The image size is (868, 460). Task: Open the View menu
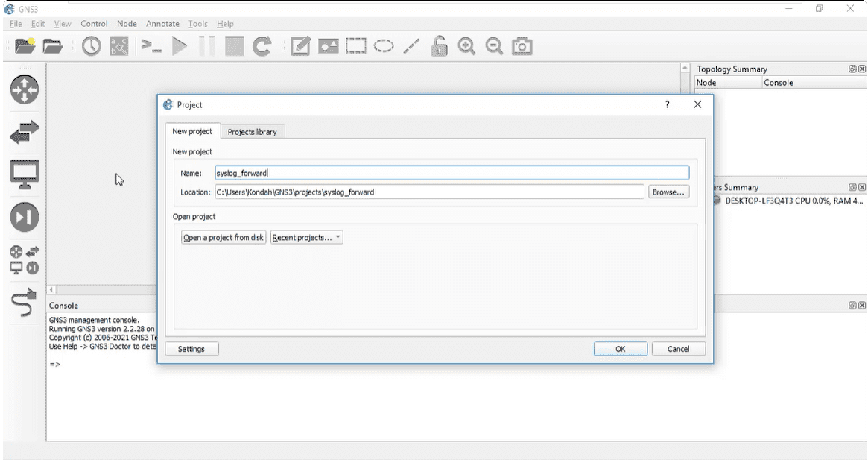62,24
